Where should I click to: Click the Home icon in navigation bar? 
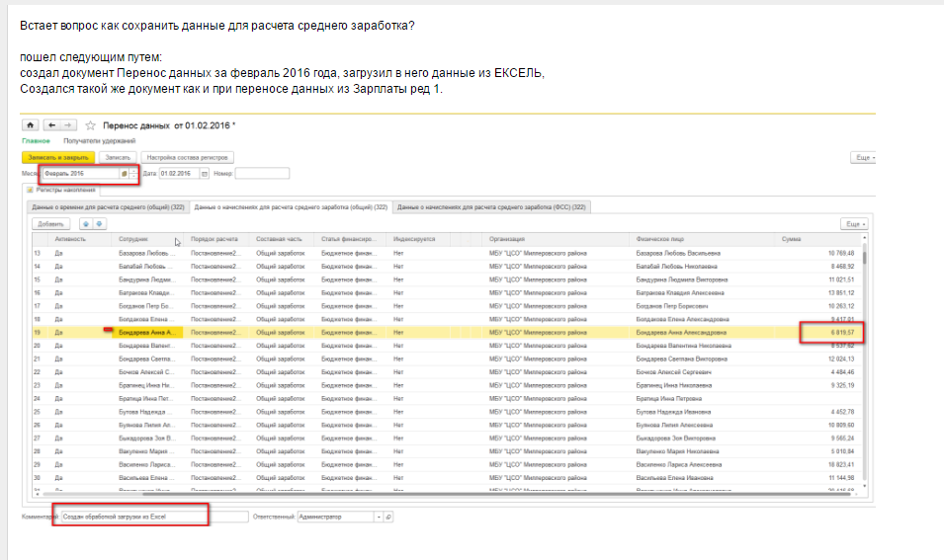(30, 125)
